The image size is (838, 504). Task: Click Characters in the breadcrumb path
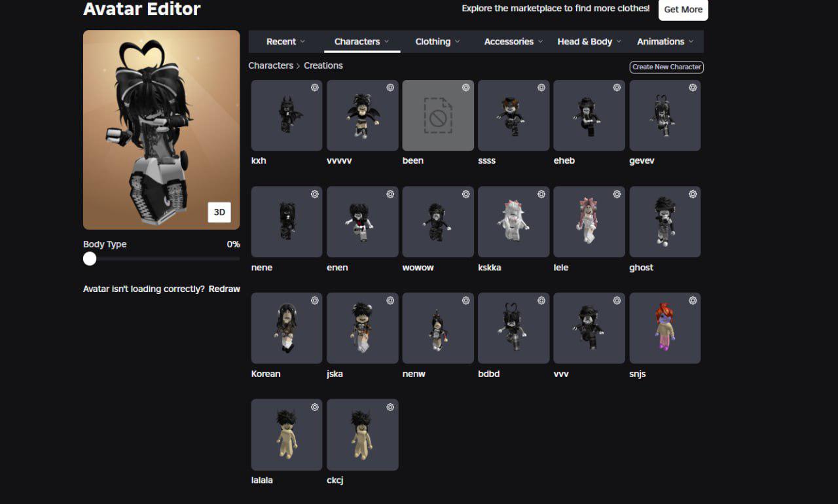[x=270, y=65]
